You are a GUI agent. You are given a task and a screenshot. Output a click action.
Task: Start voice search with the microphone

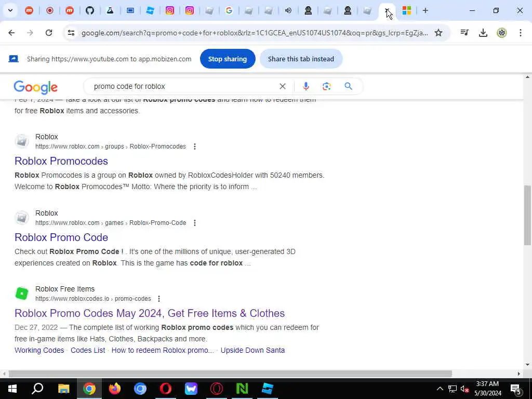(305, 86)
